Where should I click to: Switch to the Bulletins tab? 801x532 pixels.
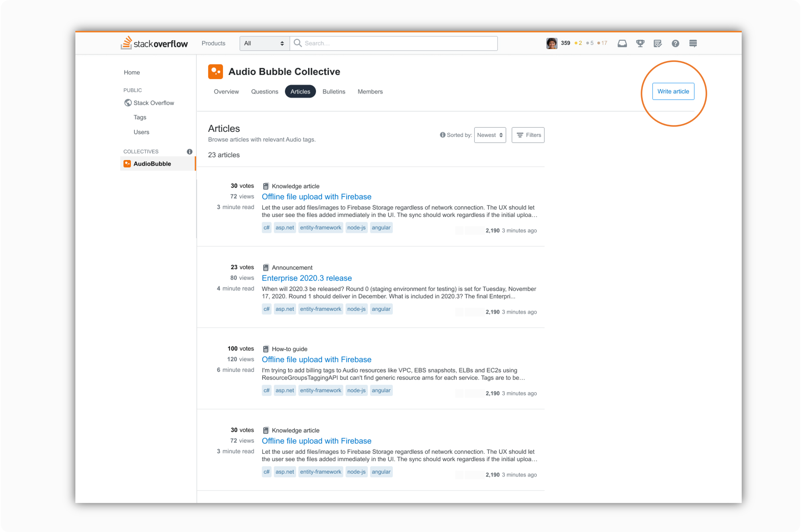point(334,92)
